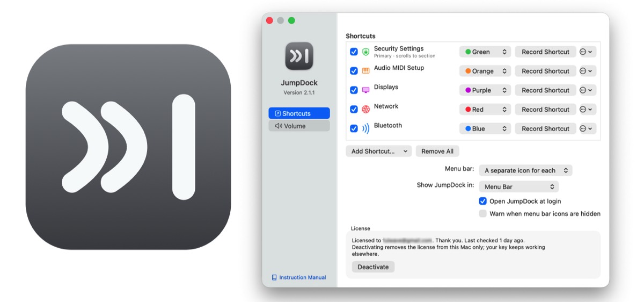Screen dimensions: 644x302
Task: Click the Security Settings shield icon
Action: 365,52
